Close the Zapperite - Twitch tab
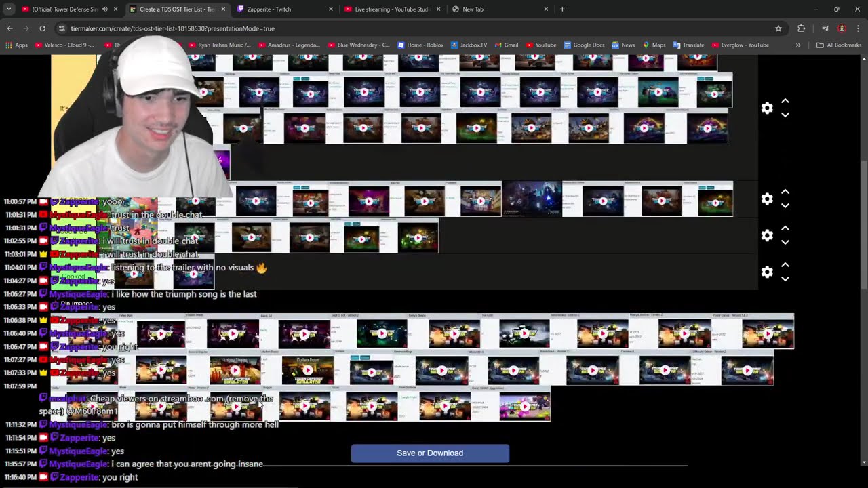Viewport: 868px width, 488px height. tap(331, 9)
